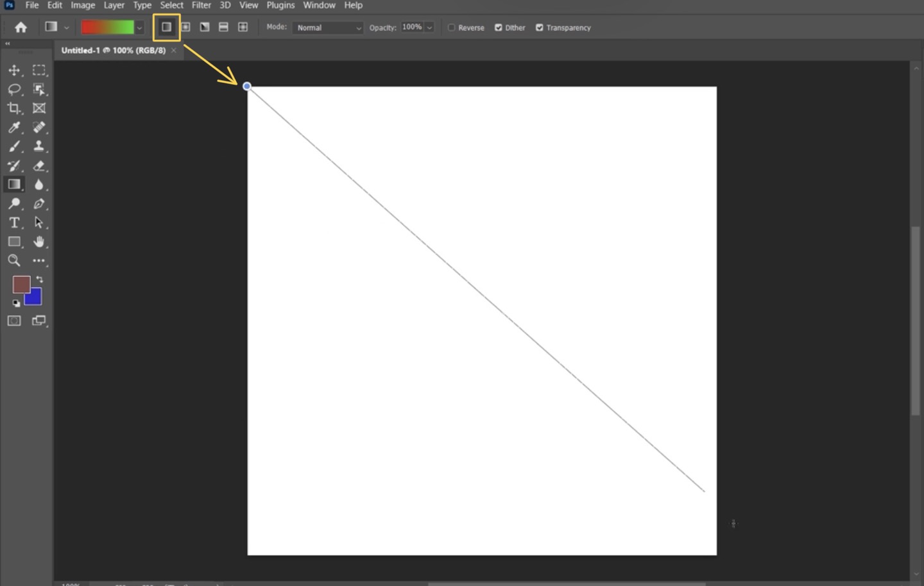
Task: Toggle the Transparency checkbox
Action: coord(539,28)
